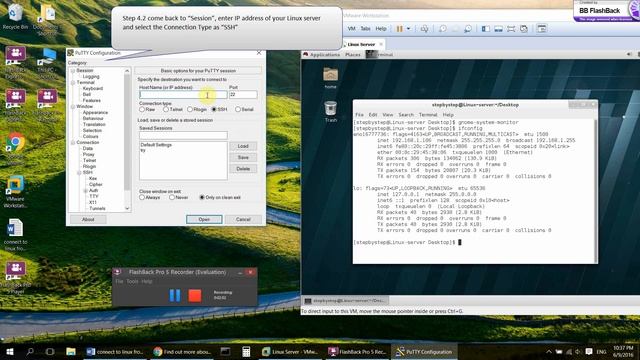
Task: Click Host Name or IP address field
Action: point(183,95)
